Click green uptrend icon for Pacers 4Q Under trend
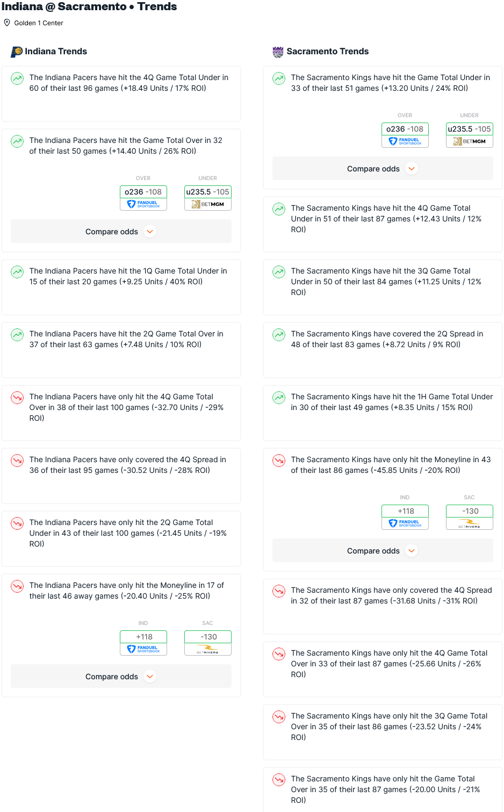This screenshot has width=504, height=812. pyautogui.click(x=17, y=78)
